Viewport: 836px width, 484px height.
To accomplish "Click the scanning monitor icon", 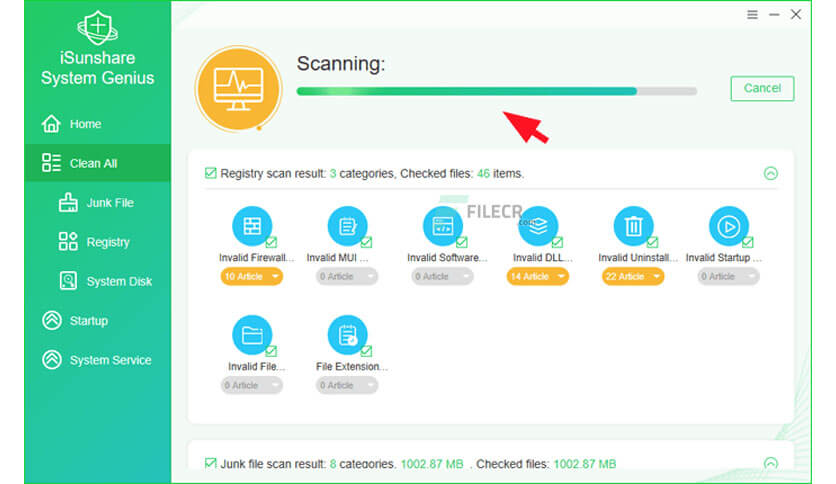I will coord(238,89).
